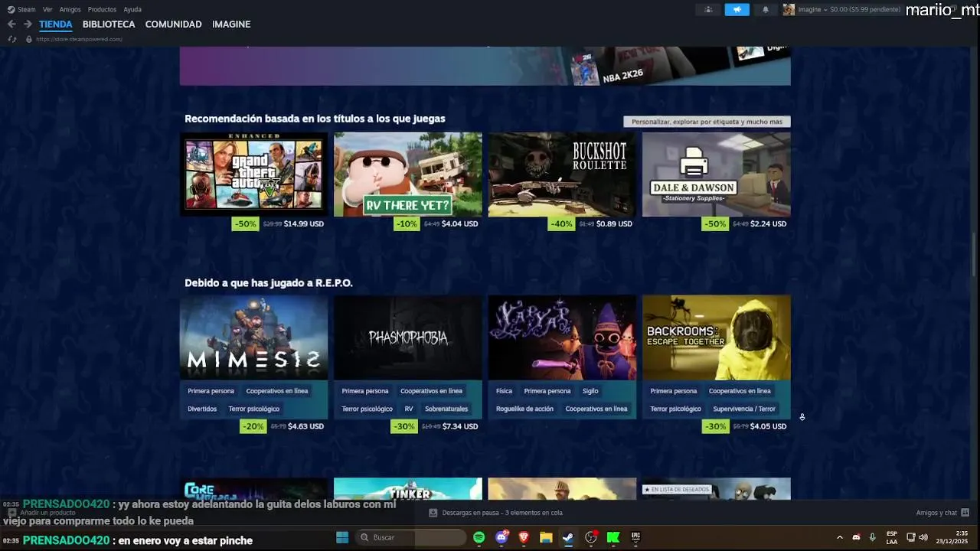Image resolution: width=980 pixels, height=551 pixels.
Task: Open Discord from the taskbar
Action: (501, 537)
